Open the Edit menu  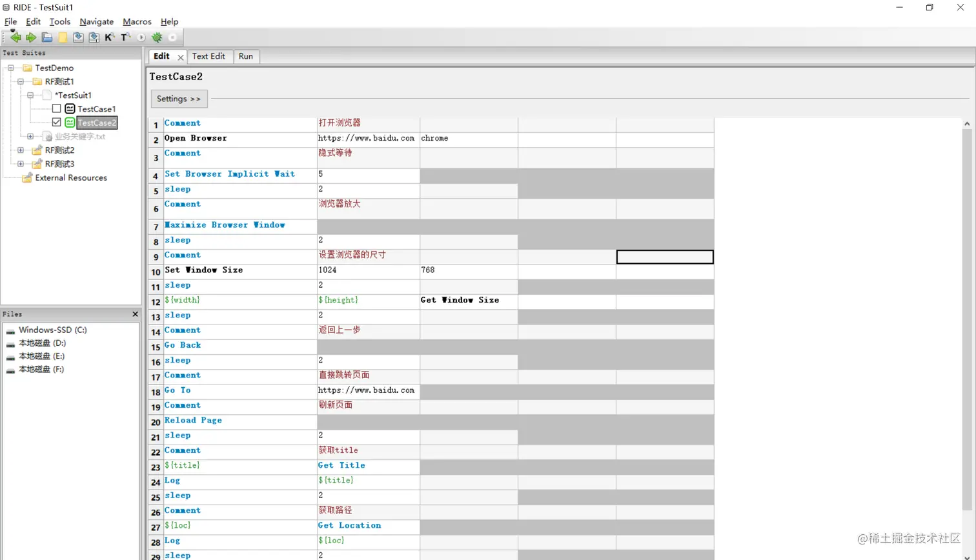pos(33,21)
